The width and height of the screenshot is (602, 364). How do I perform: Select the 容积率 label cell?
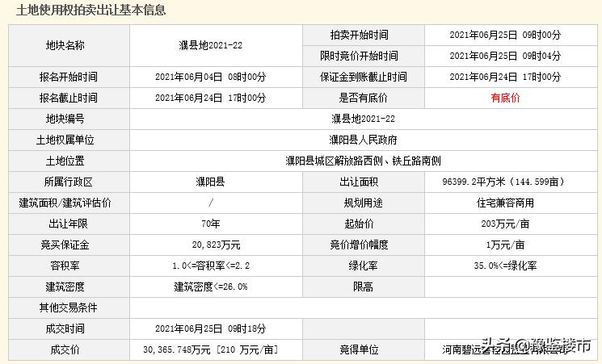click(x=69, y=266)
